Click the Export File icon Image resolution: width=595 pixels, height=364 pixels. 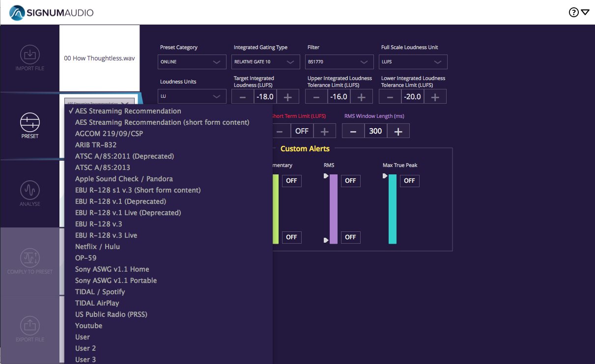point(29,326)
